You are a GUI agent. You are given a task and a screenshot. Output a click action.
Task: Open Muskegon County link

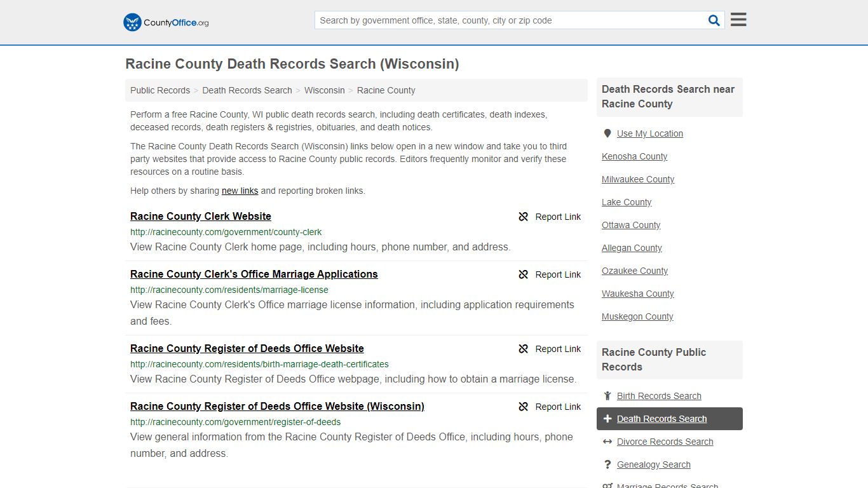point(637,316)
